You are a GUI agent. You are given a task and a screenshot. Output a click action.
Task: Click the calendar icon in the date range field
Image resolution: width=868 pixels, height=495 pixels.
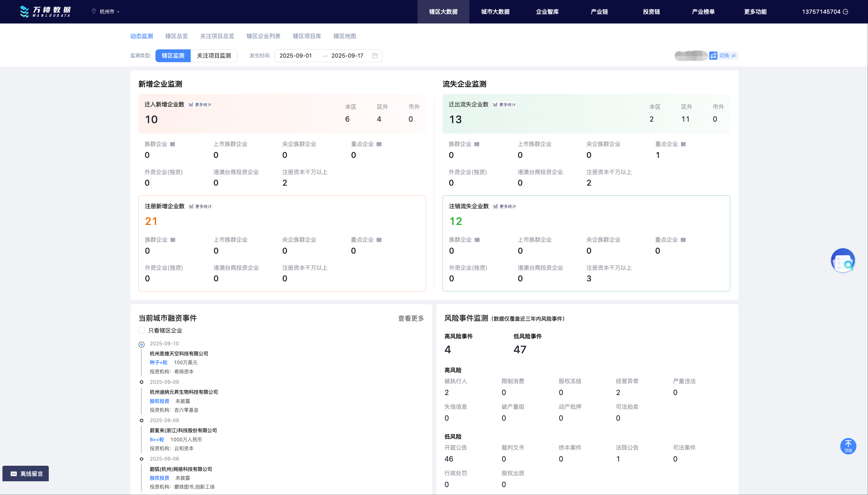pyautogui.click(x=375, y=56)
